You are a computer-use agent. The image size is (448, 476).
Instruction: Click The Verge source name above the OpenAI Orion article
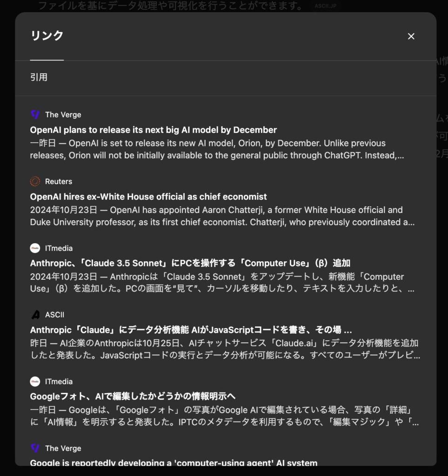[x=63, y=115]
